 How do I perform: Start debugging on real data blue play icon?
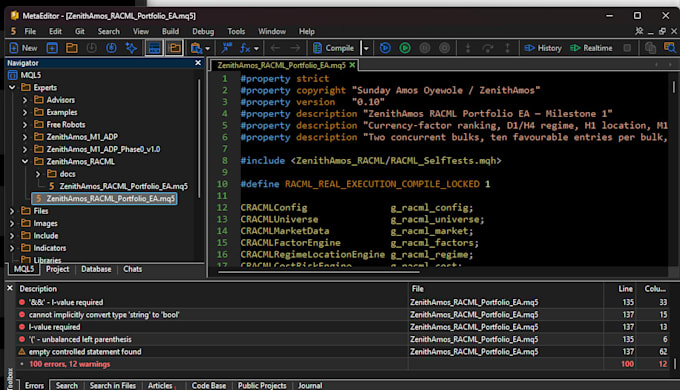pos(385,48)
